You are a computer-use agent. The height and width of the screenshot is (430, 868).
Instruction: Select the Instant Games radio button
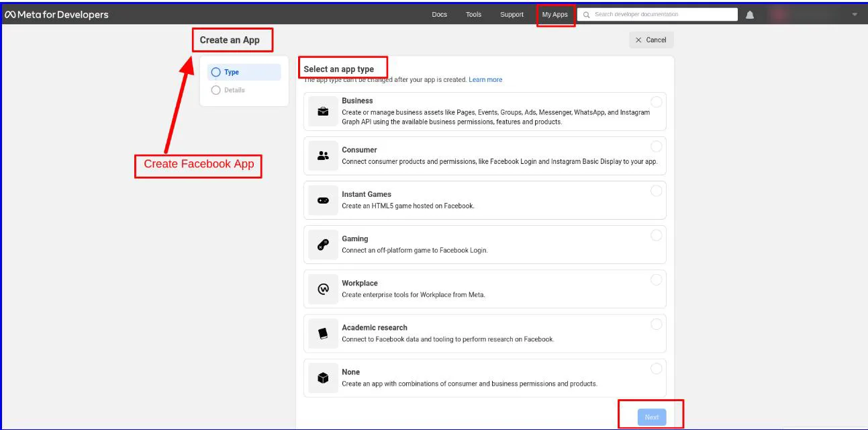(656, 191)
